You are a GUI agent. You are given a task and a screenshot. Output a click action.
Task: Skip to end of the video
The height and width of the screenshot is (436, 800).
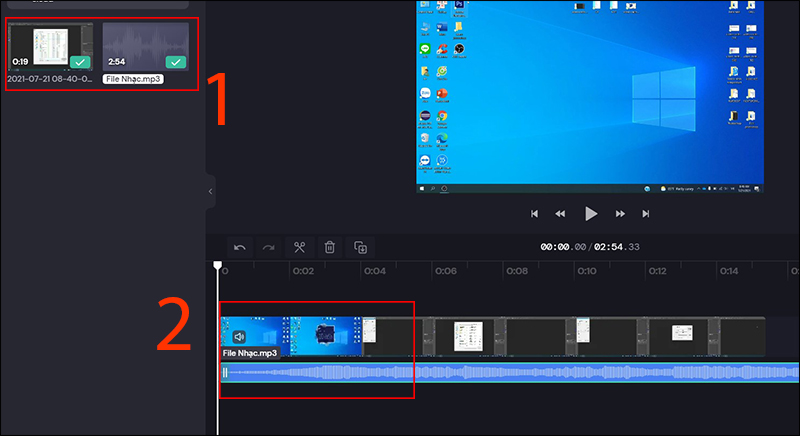point(645,214)
